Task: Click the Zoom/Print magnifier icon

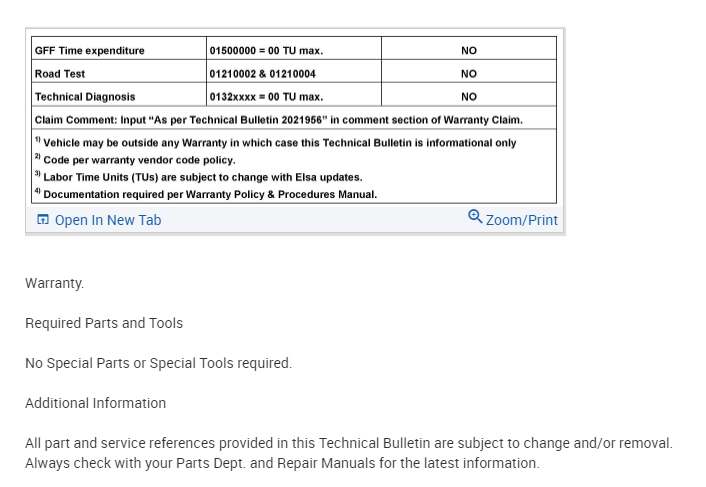Action: [x=475, y=217]
